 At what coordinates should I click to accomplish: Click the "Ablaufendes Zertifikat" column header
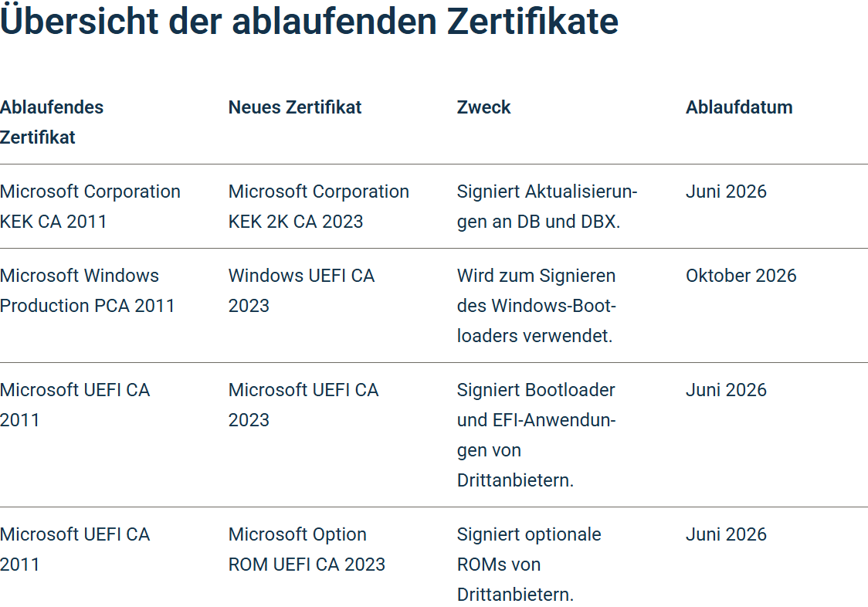(x=52, y=122)
